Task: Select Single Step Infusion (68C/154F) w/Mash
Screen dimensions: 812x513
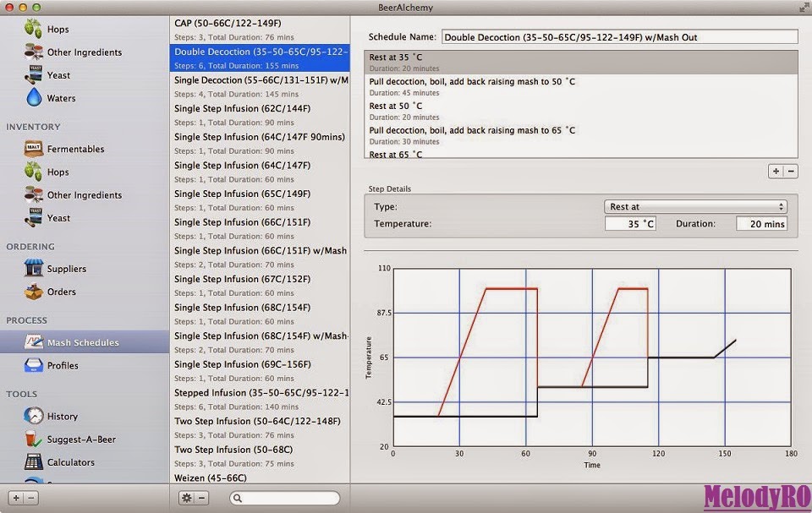Action: [x=260, y=342]
